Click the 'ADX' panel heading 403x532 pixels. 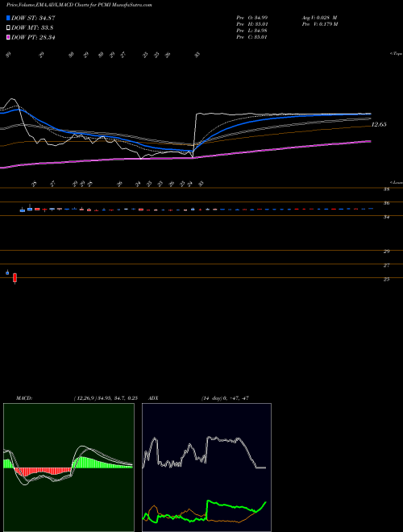point(153,398)
